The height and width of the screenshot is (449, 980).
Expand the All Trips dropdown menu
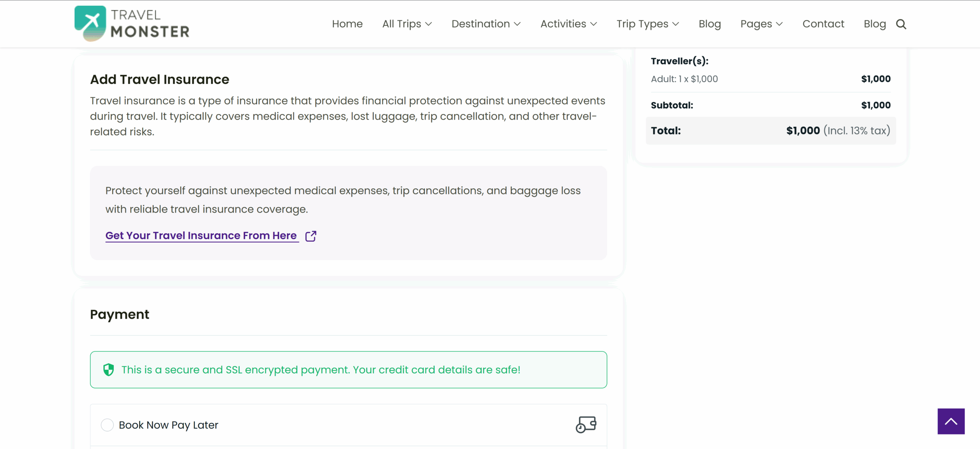click(407, 24)
